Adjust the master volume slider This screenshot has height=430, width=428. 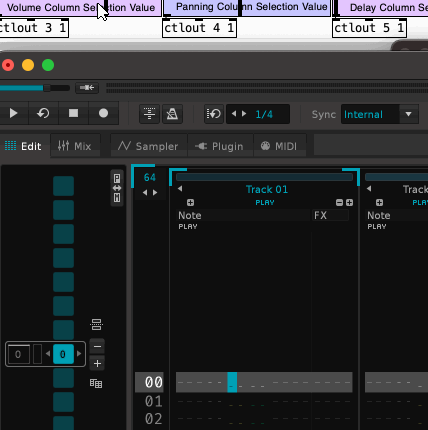pos(35,88)
